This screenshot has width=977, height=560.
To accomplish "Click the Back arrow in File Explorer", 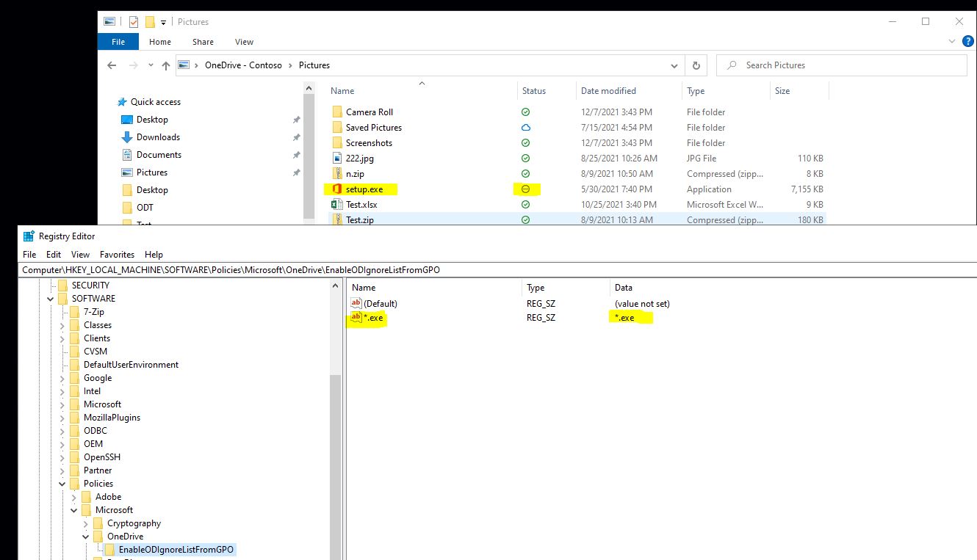I will point(112,65).
